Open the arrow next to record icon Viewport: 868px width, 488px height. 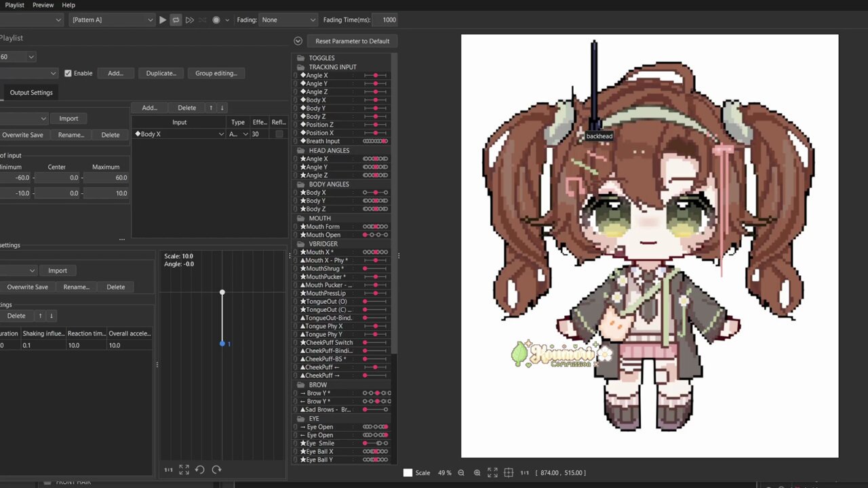pos(227,20)
